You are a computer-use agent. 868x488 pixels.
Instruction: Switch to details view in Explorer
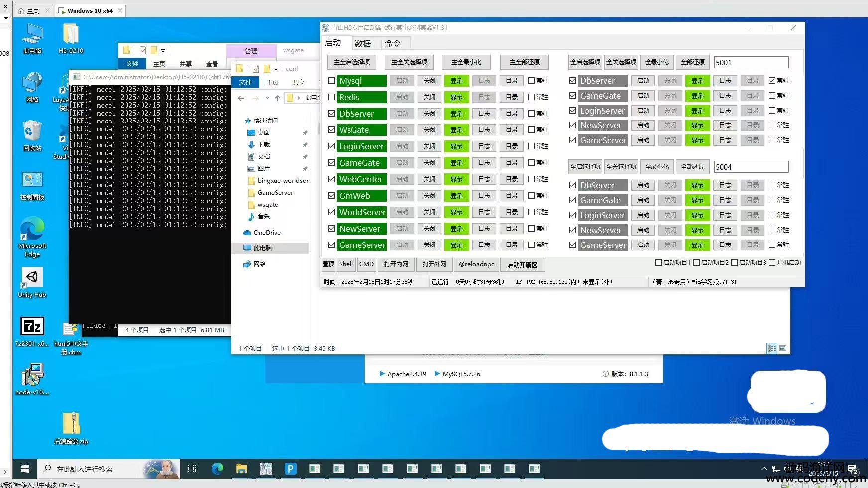(x=772, y=348)
